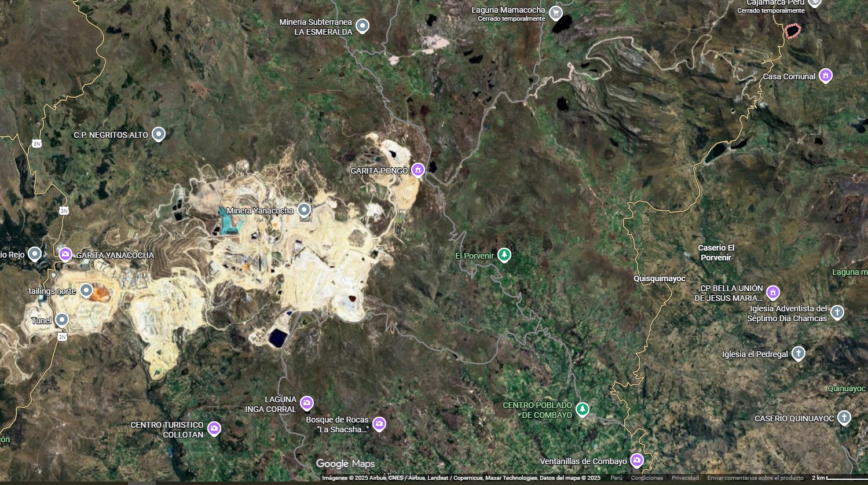Open the CENTRO TURISTICO COLLOTAN camera marker
Viewport: 868px width, 485px height.
pos(214,429)
